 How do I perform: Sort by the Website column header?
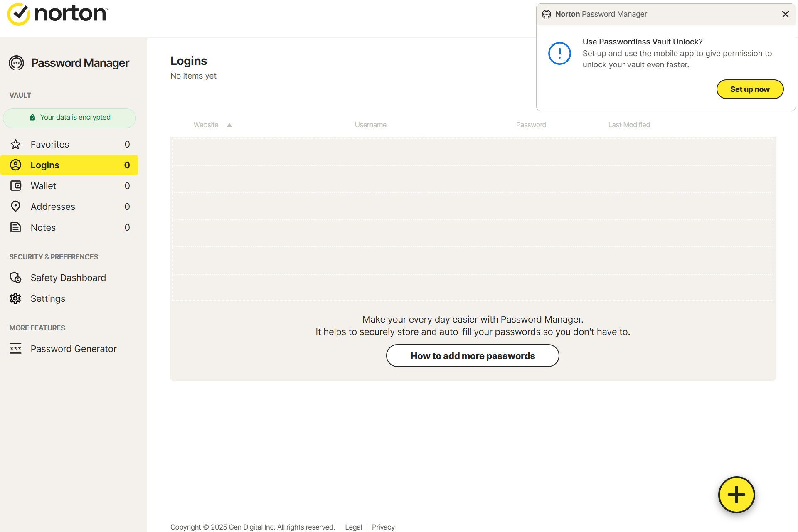tap(206, 125)
